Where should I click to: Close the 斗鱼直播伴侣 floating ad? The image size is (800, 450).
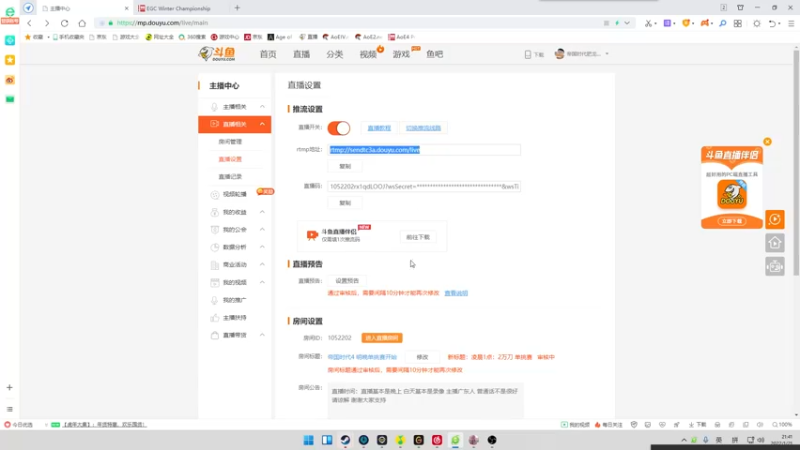(767, 141)
